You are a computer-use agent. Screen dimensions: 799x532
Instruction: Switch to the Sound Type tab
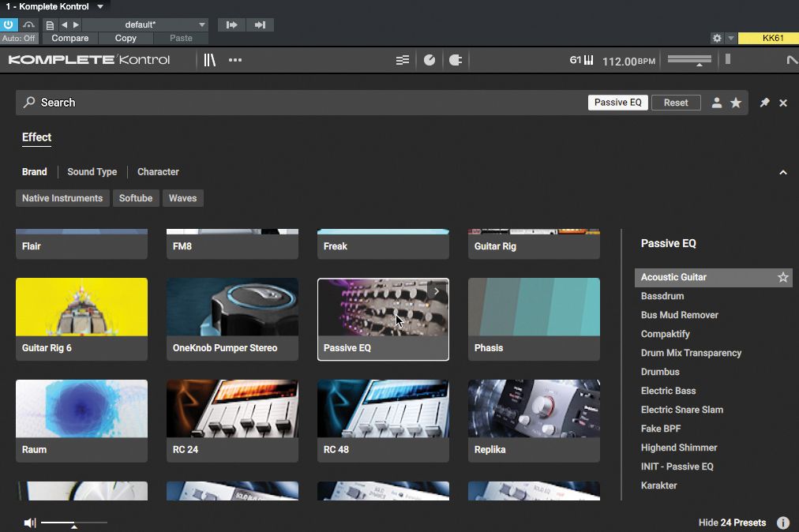click(x=92, y=172)
